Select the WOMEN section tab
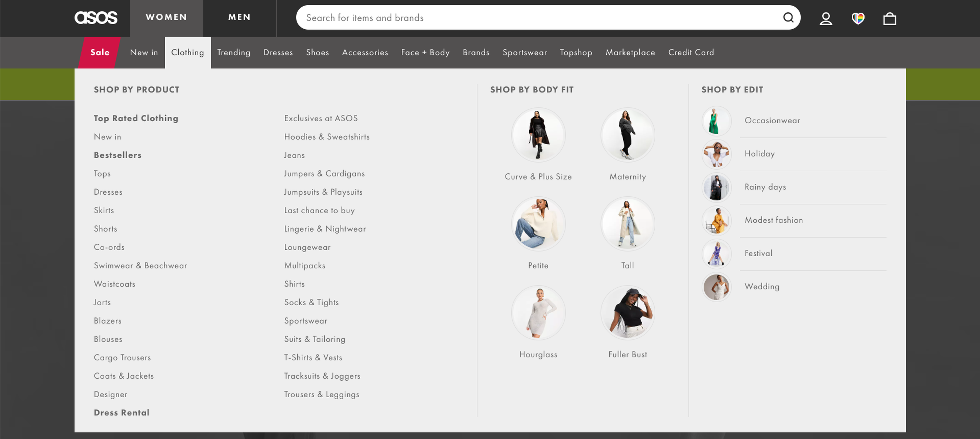980x439 pixels. 166,17
